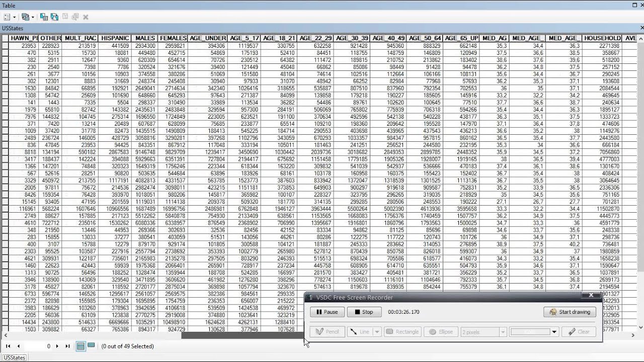Image resolution: width=644 pixels, height=362 pixels.
Task: Expand the Related Tables dropdown arrow
Action: click(x=33, y=17)
